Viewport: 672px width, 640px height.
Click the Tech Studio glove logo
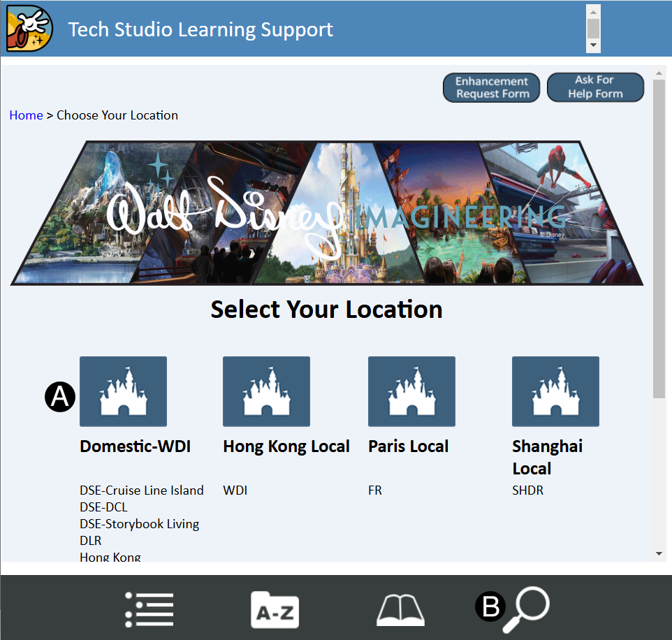29,29
